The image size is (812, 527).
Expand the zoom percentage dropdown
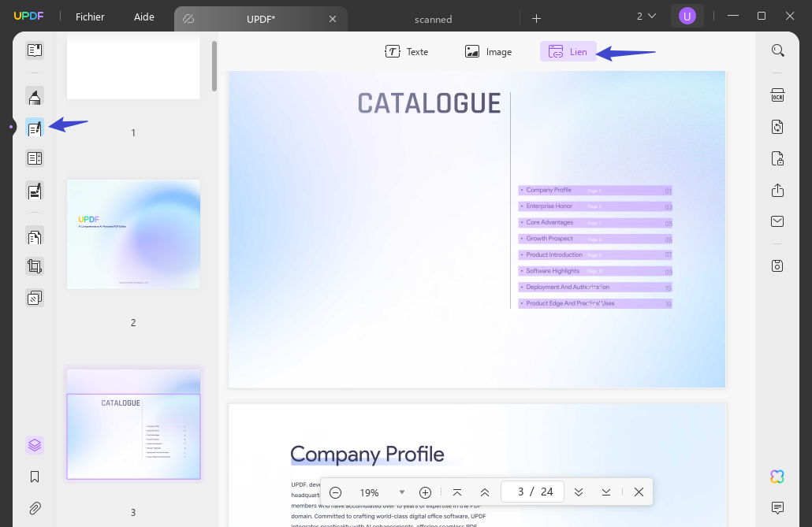click(x=402, y=492)
